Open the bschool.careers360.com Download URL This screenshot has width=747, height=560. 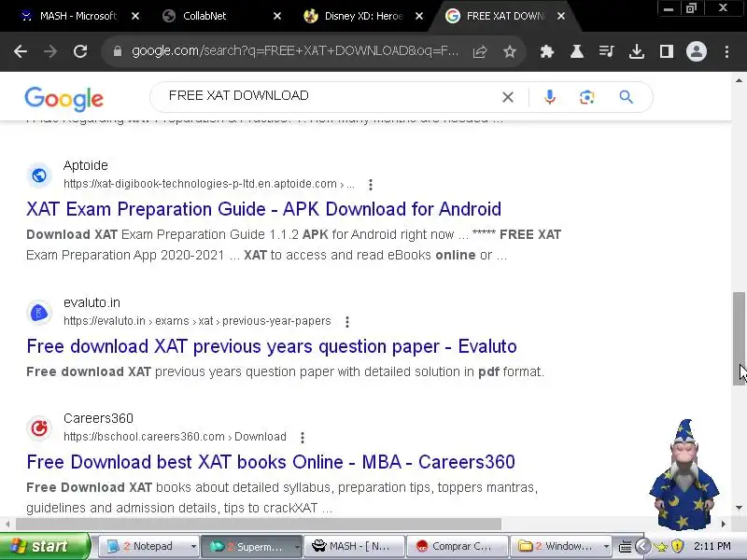click(175, 437)
